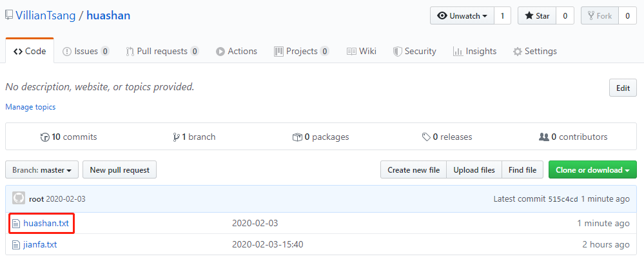Image resolution: width=644 pixels, height=261 pixels.
Task: Click the star count of 0
Action: tap(565, 16)
